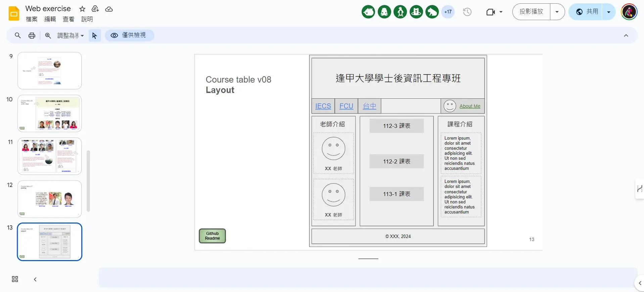Click the IECS link on the slide
This screenshot has width=644, height=292.
tap(323, 106)
